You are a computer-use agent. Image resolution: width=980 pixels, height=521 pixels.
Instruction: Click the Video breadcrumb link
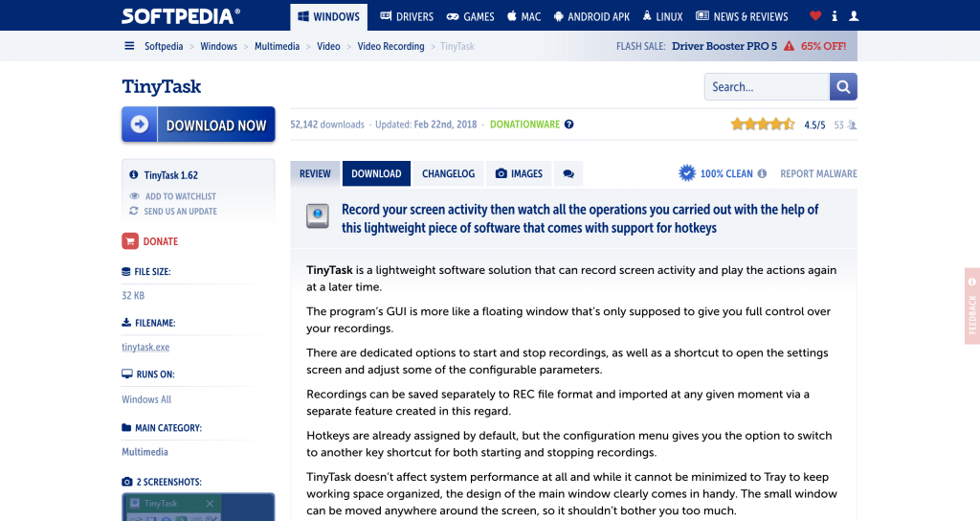(328, 46)
